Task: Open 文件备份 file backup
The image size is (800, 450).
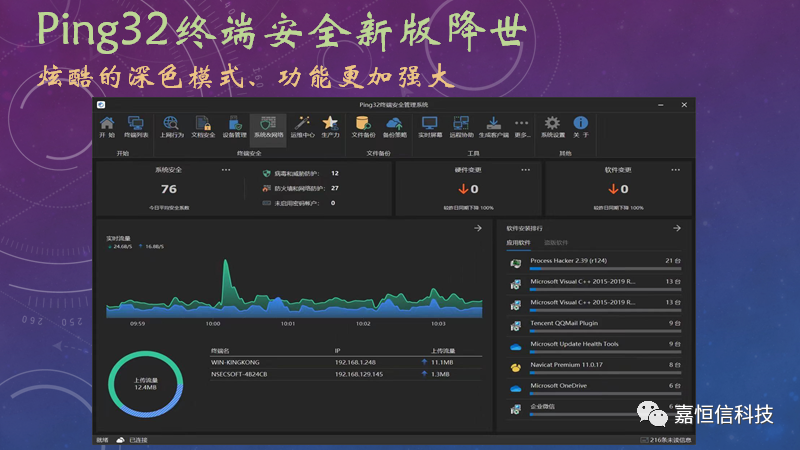Action: coord(363,127)
